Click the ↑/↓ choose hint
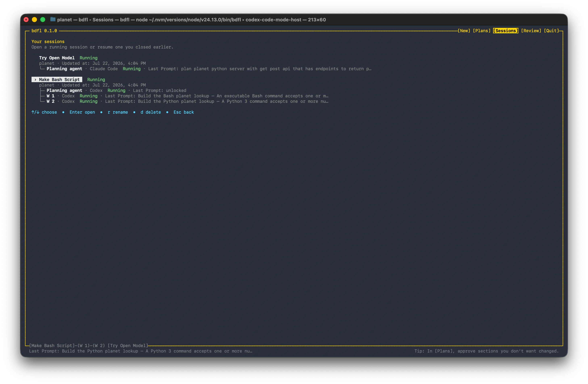Viewport: 588px width, 384px height. pyautogui.click(x=44, y=112)
